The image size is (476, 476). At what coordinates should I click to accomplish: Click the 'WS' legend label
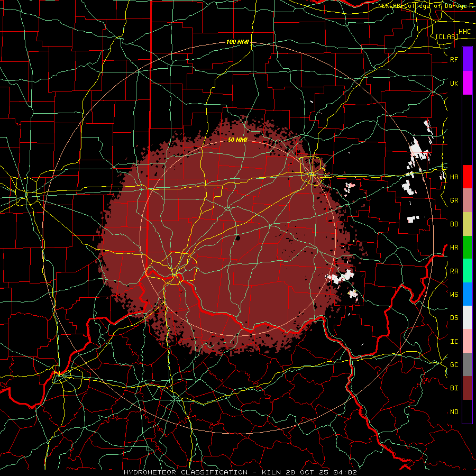454,294
